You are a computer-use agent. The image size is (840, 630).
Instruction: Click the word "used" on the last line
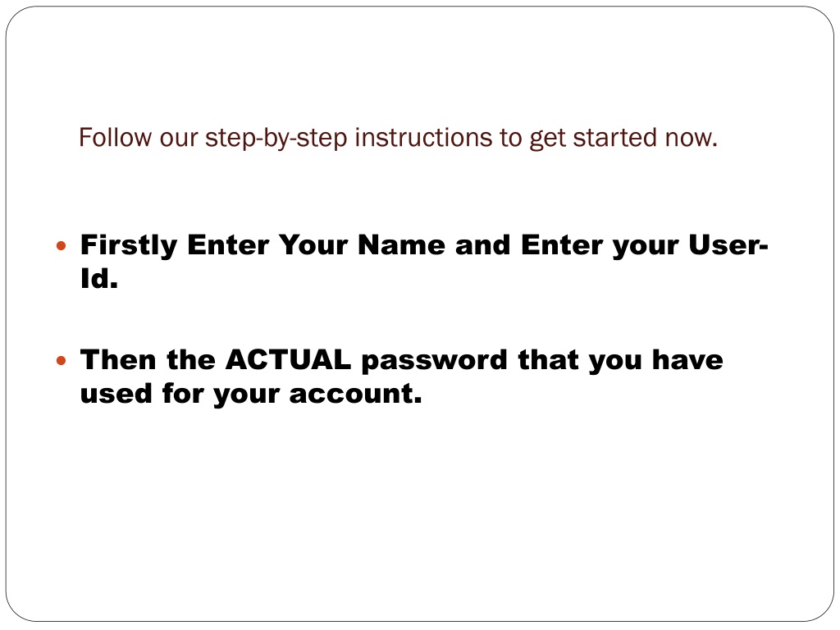[116, 394]
